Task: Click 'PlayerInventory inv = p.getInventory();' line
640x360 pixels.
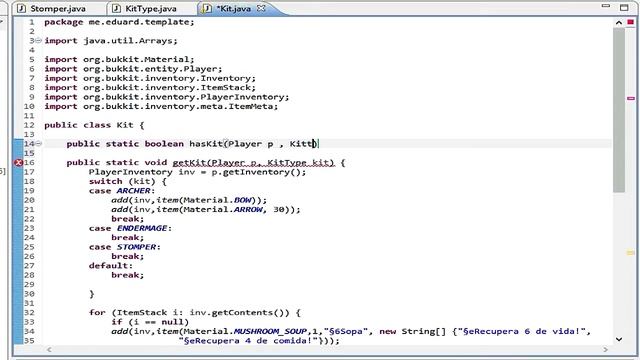Action: click(197, 172)
